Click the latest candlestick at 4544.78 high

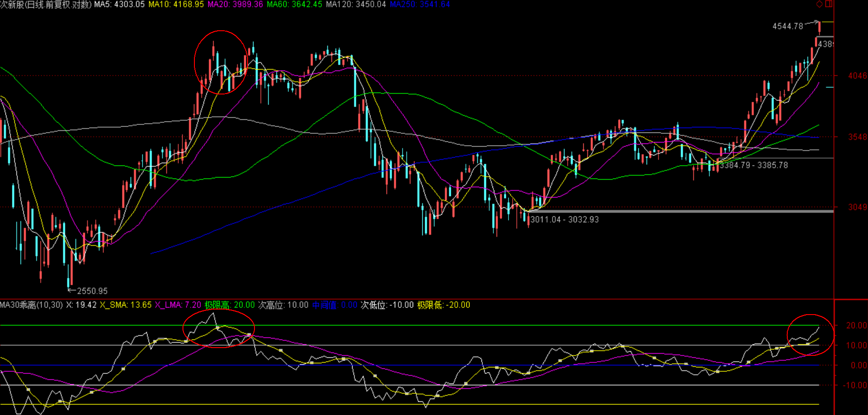pyautogui.click(x=819, y=28)
